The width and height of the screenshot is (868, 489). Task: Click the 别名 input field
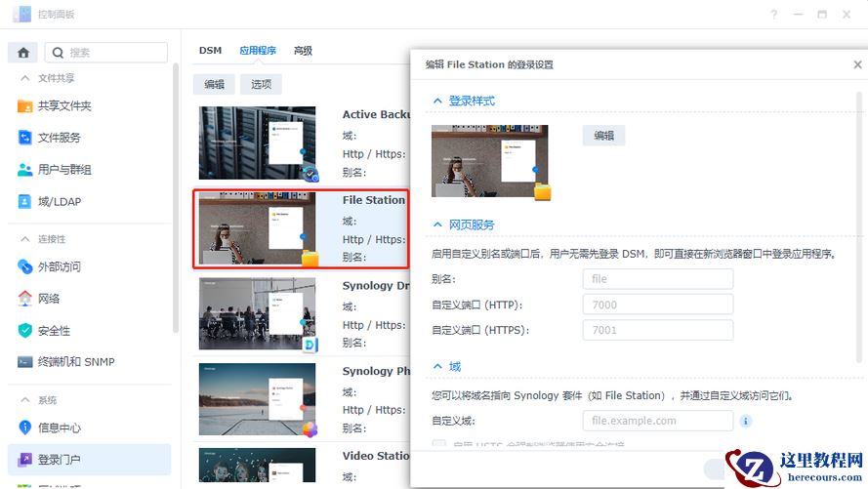pyautogui.click(x=658, y=279)
